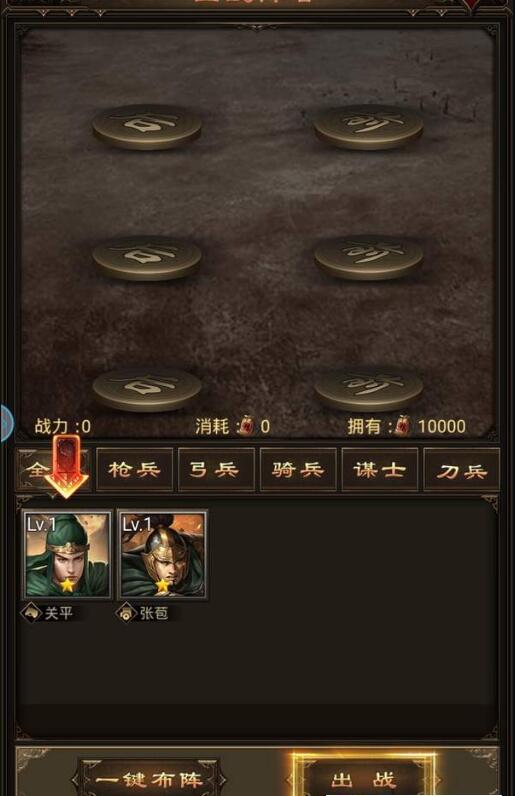Select the middle 后 (rear) formation slot coin

(147, 258)
